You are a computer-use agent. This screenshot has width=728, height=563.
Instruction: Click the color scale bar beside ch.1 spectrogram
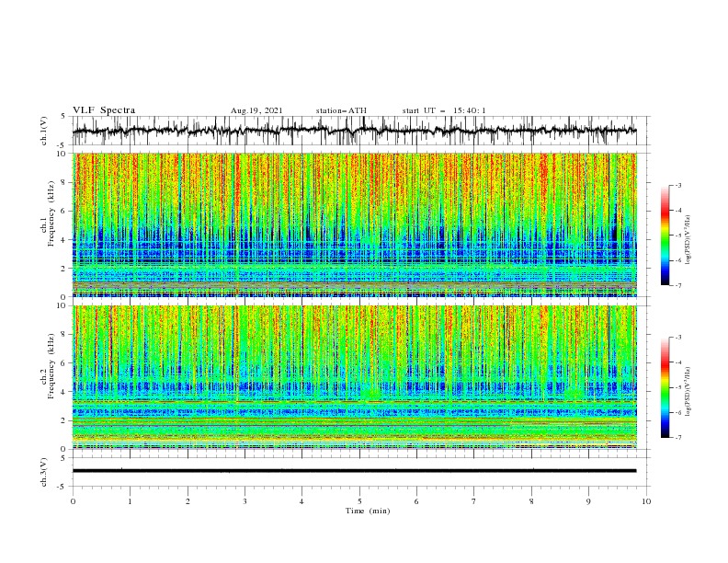coord(665,236)
